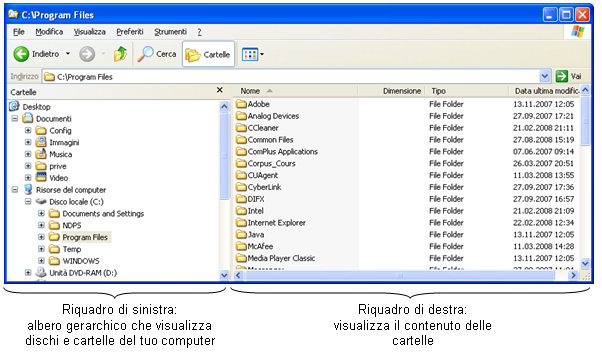Collapse Disco locale (C:) node
602x361 pixels.
click(x=28, y=202)
